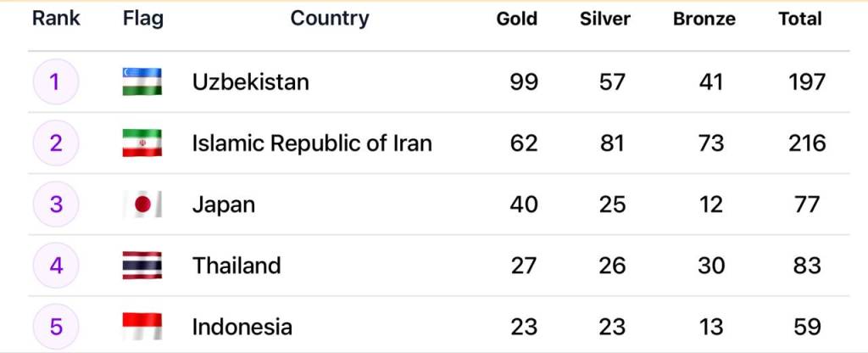Click the Indonesia flag icon
The image size is (868, 353).
[x=142, y=326]
